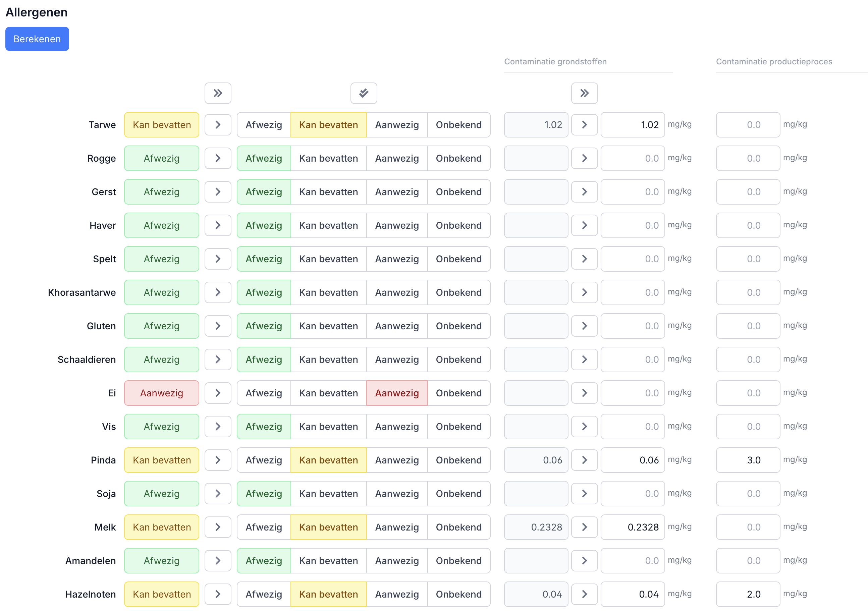
Task: Click the Berekenen button
Action: tap(37, 39)
